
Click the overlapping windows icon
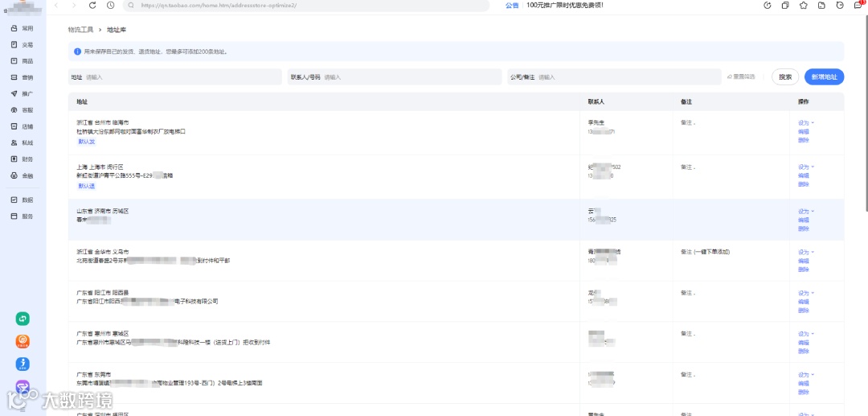(785, 5)
